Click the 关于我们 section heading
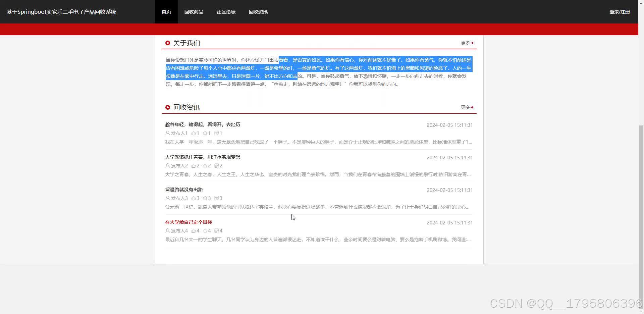 [x=186, y=43]
